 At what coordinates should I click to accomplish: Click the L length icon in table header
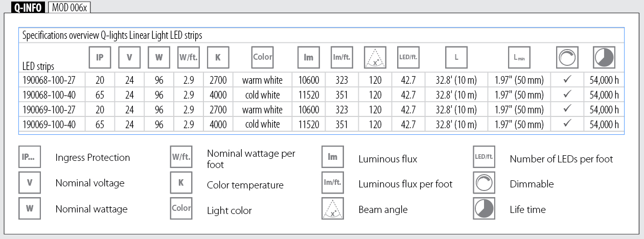[456, 58]
